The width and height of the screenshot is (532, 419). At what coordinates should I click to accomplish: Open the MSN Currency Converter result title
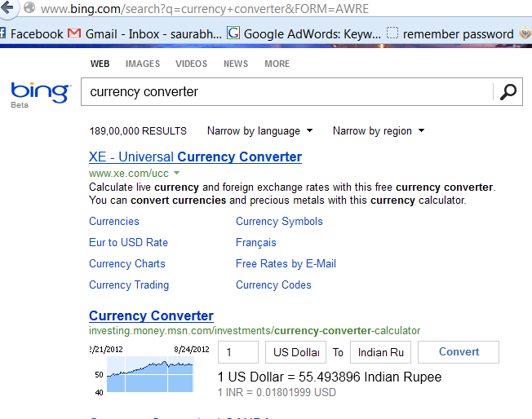pos(151,316)
